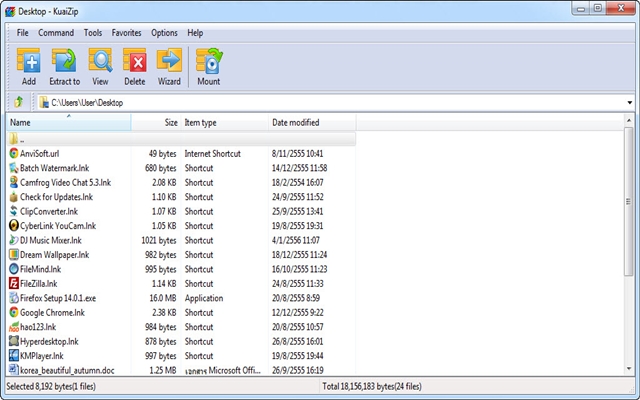Click the "4/1/2556 11:07" date cell
Screen dimensions: 640x400
[x=296, y=240]
